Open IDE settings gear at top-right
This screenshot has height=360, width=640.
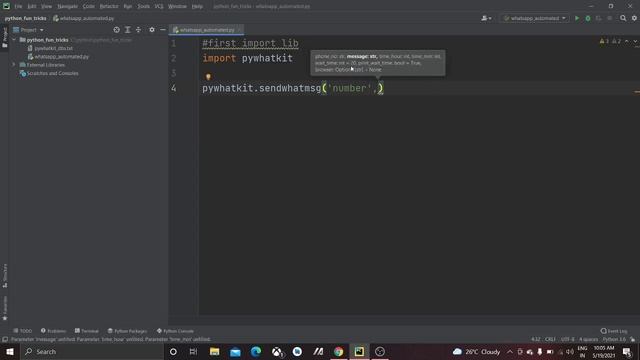tap(634, 18)
